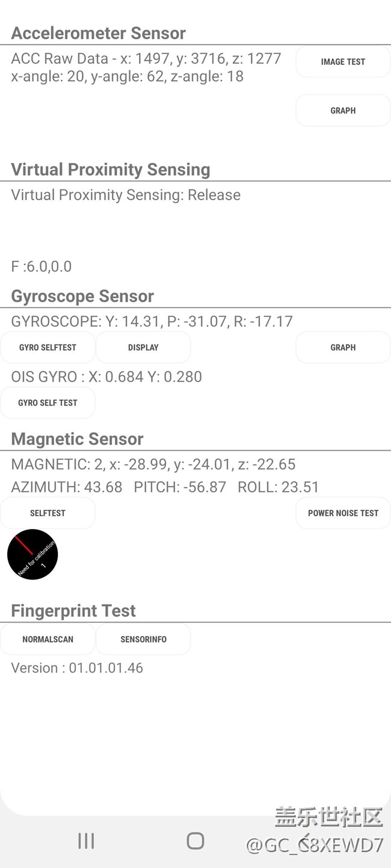Screen dimensions: 391x868
Task: Open fingerprint SENSORINFO
Action: [x=143, y=640]
